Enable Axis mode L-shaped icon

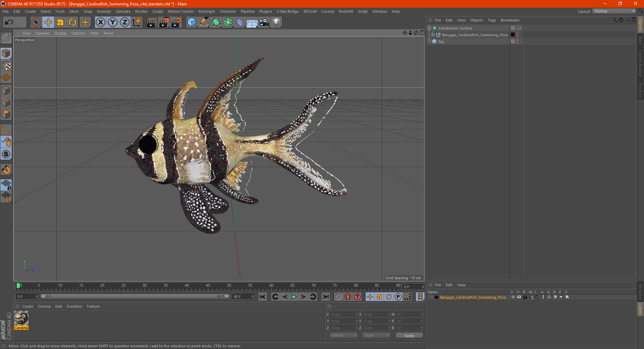tap(6, 130)
